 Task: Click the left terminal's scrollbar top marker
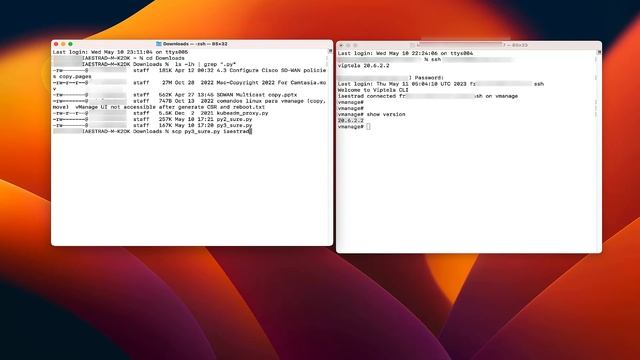pyautogui.click(x=330, y=51)
